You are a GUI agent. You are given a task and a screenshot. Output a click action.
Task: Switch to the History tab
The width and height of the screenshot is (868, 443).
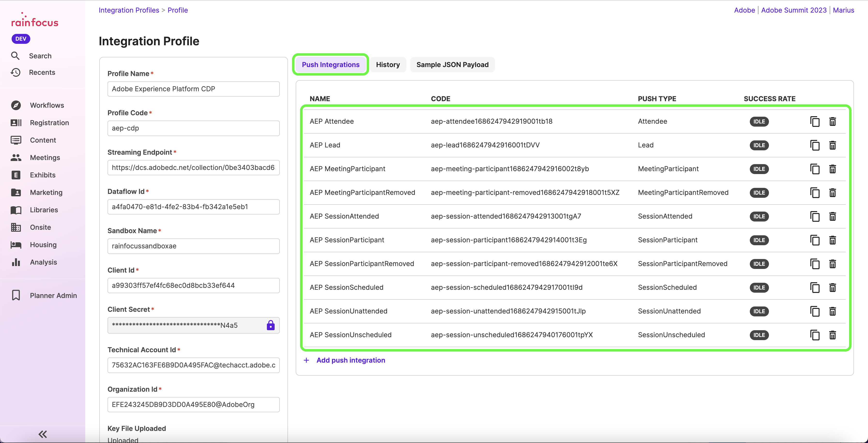click(388, 65)
